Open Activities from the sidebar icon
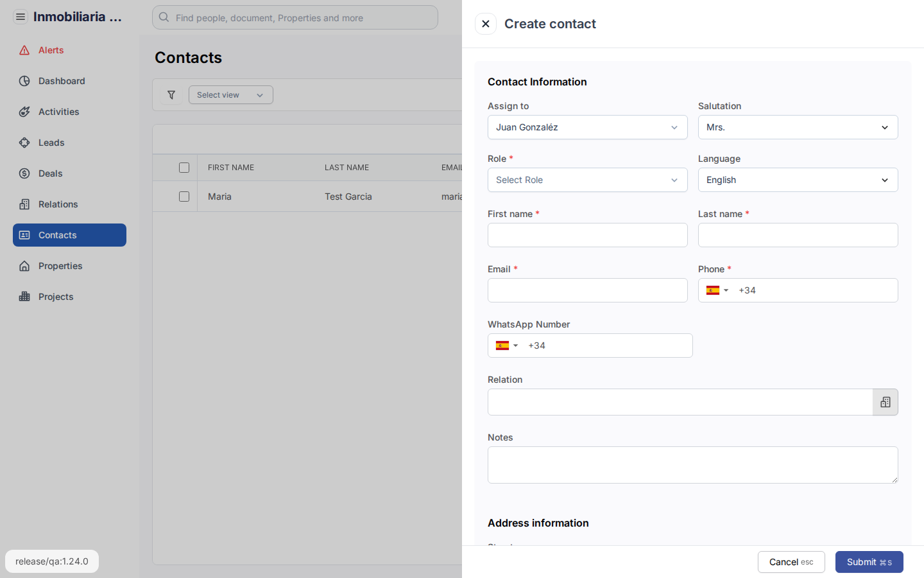 click(24, 112)
